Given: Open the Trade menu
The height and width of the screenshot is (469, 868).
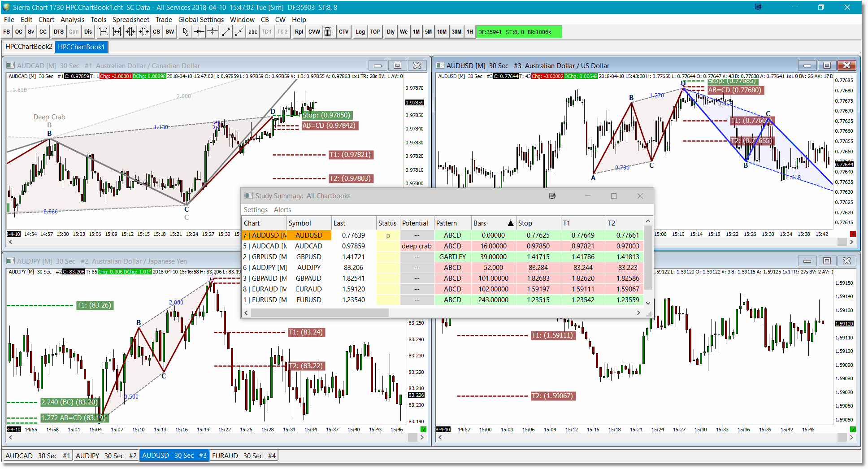Looking at the screenshot, I should coord(164,19).
